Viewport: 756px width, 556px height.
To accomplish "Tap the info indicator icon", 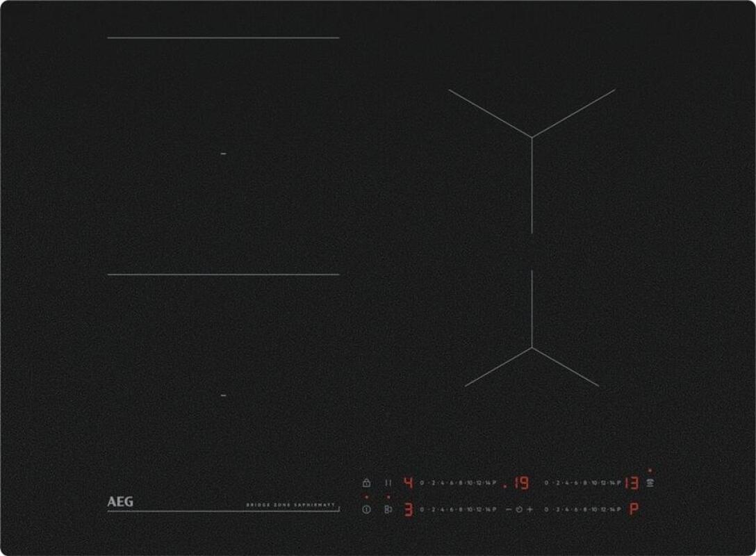I will 366,509.
